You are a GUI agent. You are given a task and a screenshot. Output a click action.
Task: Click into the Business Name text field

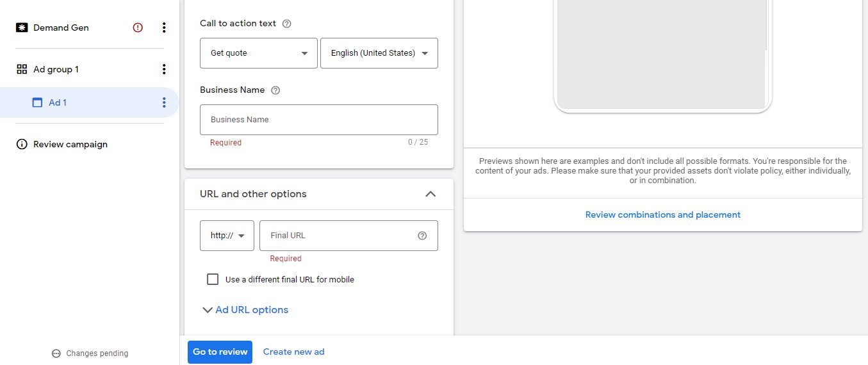(x=318, y=120)
